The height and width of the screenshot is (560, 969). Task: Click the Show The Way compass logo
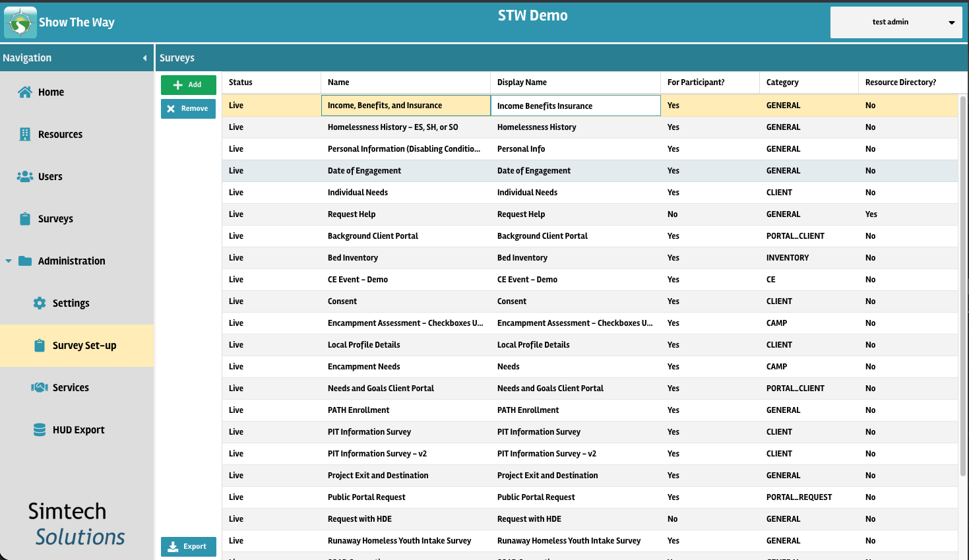click(x=20, y=23)
